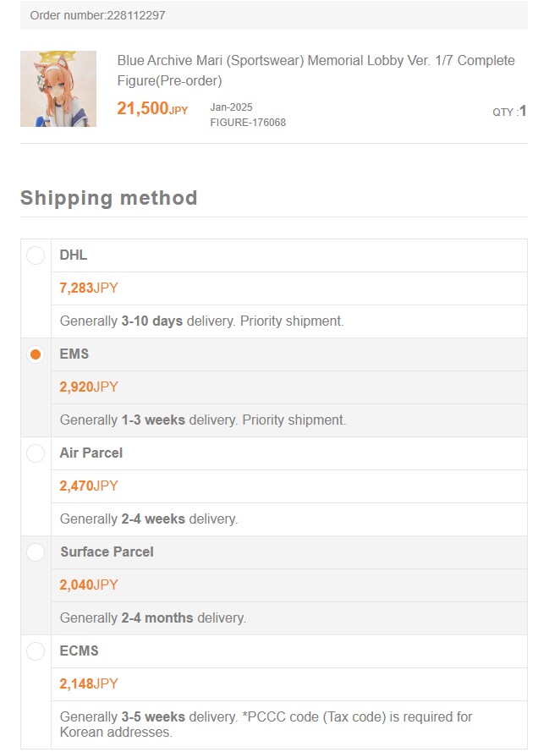Click the 7,283JPY DHL price
560x752 pixels.
click(x=89, y=288)
